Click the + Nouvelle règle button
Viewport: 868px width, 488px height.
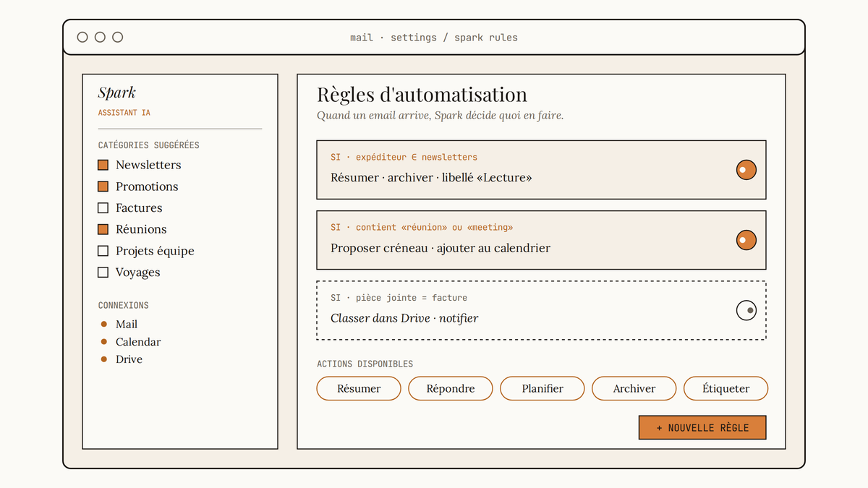pos(702,427)
